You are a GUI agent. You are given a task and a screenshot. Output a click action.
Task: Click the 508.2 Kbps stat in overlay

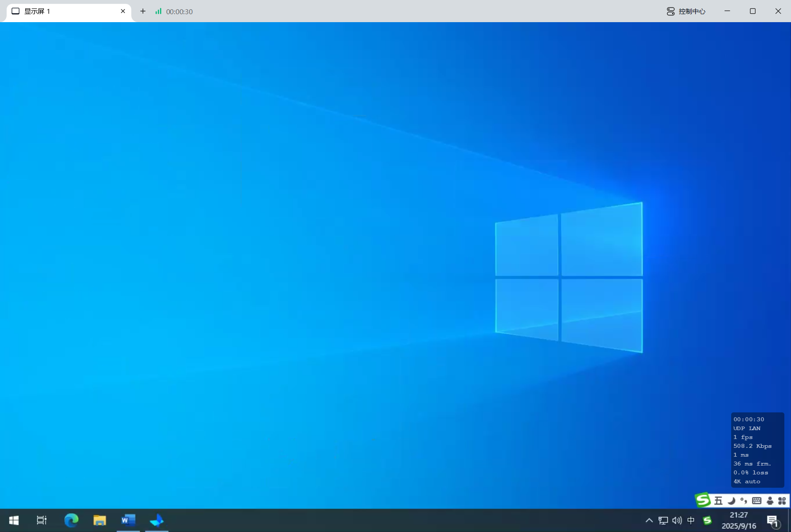(752, 446)
